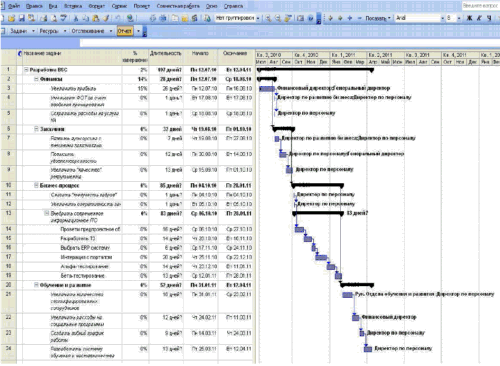This screenshot has width=500, height=366.
Task: Click the Bold (Ж) formatting icon
Action: tap(469, 18)
